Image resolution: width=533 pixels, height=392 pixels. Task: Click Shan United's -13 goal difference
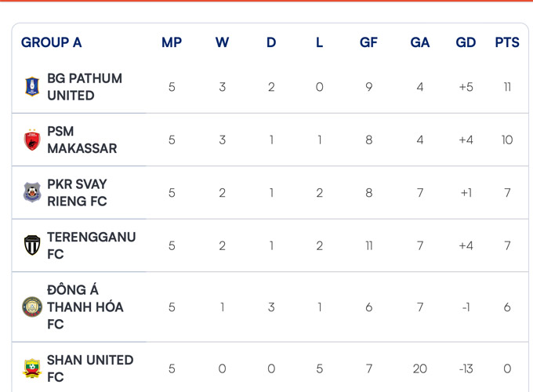click(x=466, y=368)
